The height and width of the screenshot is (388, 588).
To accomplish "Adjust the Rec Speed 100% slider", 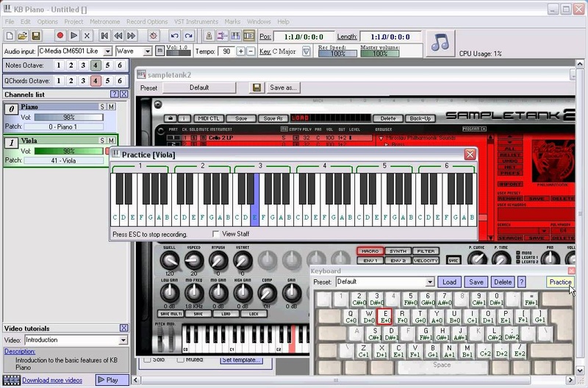I will click(337, 53).
